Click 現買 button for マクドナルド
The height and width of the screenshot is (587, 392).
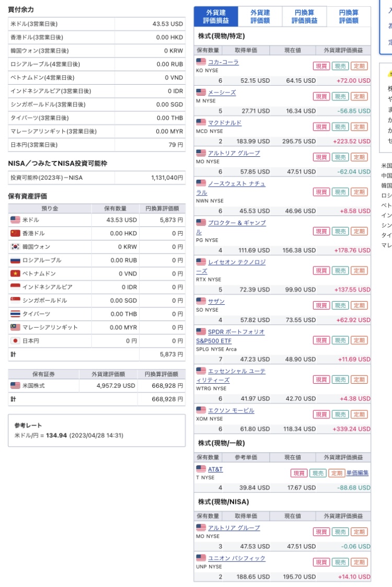(321, 127)
